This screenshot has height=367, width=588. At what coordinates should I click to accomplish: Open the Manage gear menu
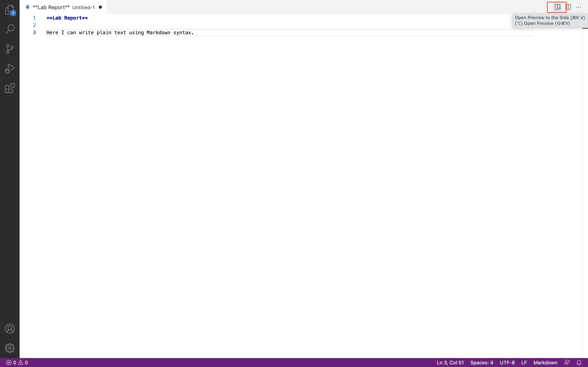pos(10,348)
